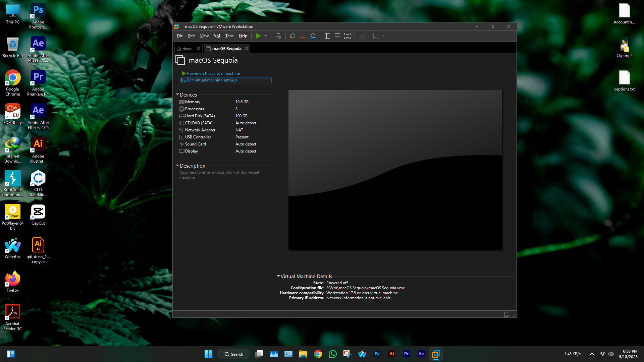
Task: Open the snapshot manager icon
Action: pyautogui.click(x=313, y=36)
